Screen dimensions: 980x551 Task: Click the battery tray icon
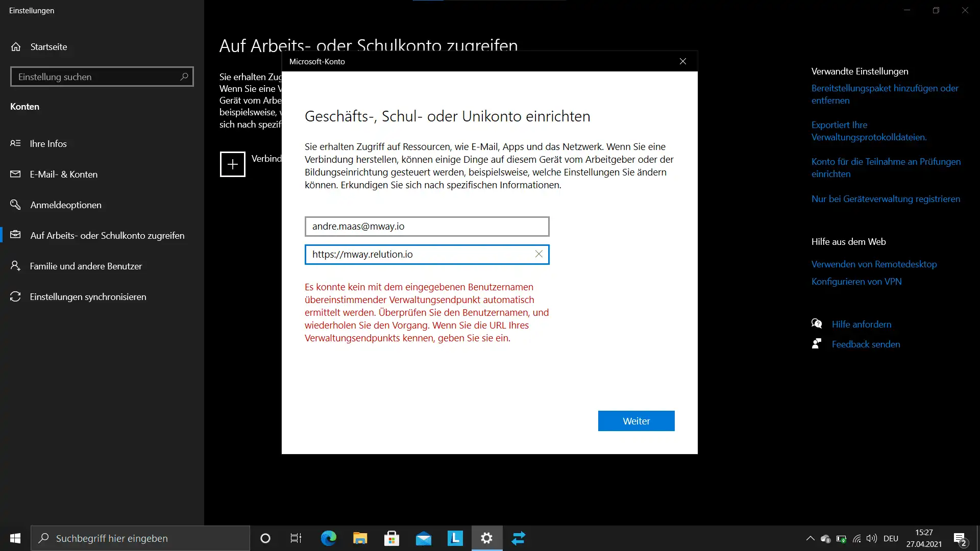(841, 539)
